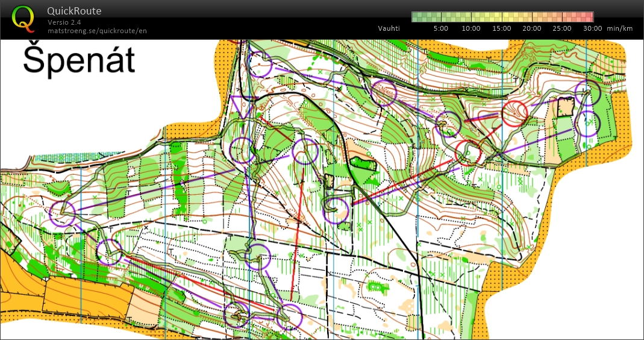Click the leftmost purple control circle

point(63,214)
